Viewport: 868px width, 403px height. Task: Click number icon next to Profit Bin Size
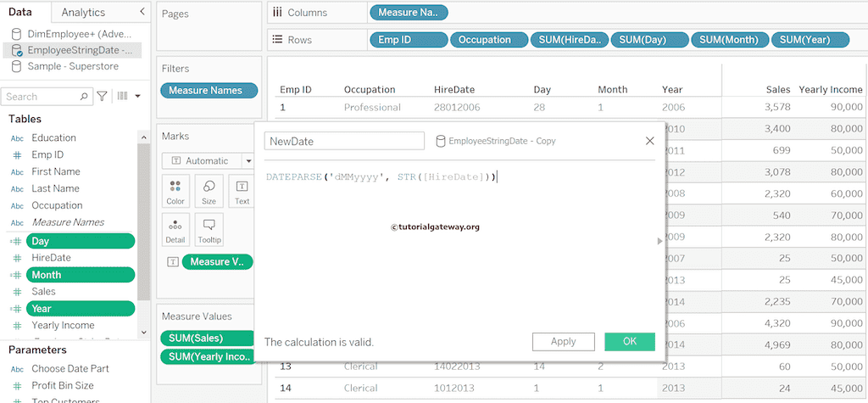(17, 386)
